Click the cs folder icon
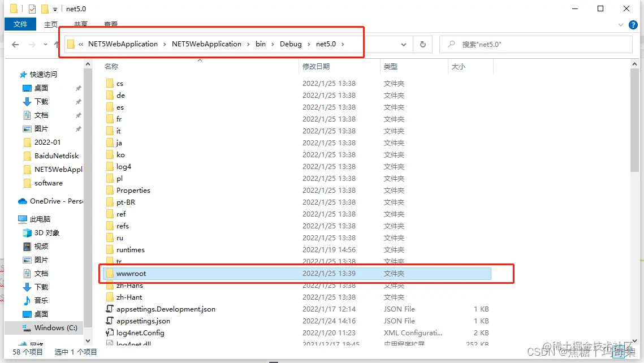The height and width of the screenshot is (363, 644). 110,83
